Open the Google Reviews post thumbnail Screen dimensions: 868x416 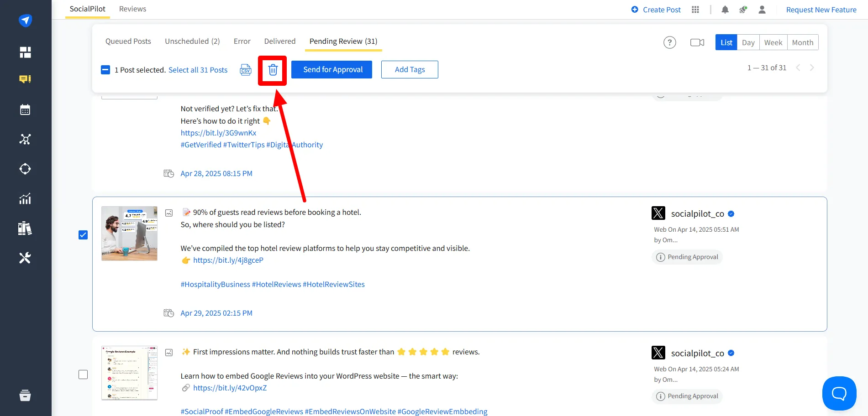point(129,373)
